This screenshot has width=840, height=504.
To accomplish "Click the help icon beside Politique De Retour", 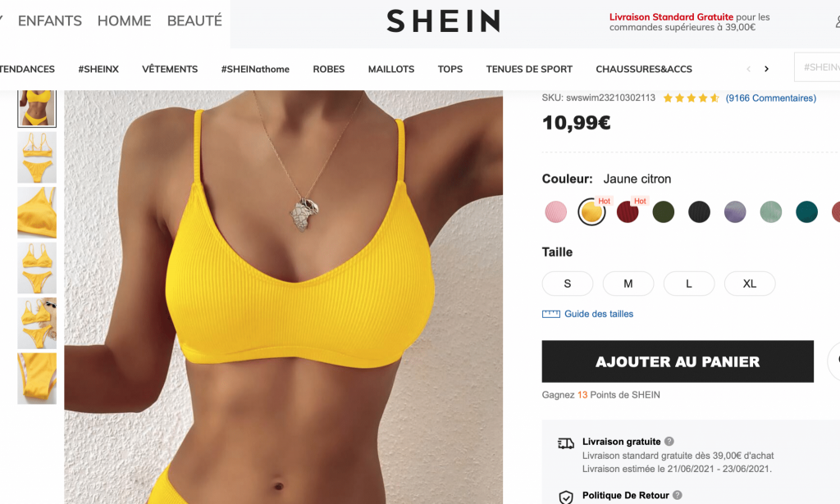I will (x=677, y=495).
